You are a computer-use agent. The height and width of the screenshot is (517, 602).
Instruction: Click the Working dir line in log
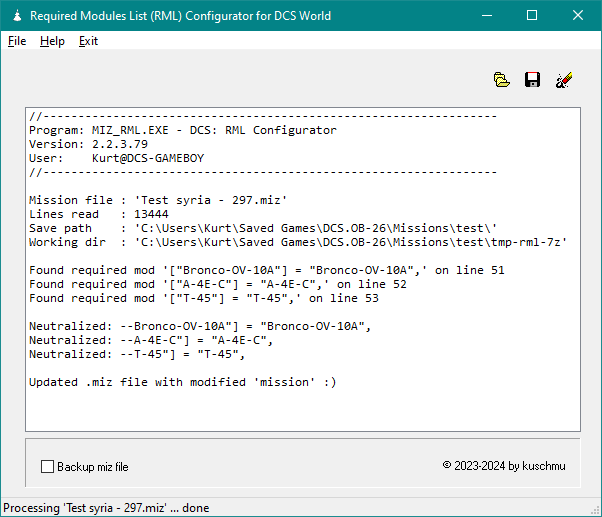pyautogui.click(x=297, y=242)
